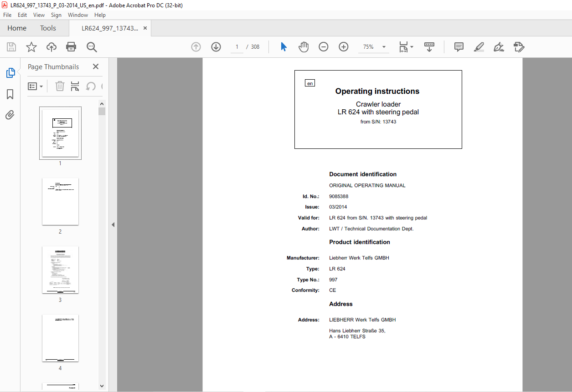Select page 2 thumbnail
The width and height of the screenshot is (572, 392).
[x=60, y=201]
